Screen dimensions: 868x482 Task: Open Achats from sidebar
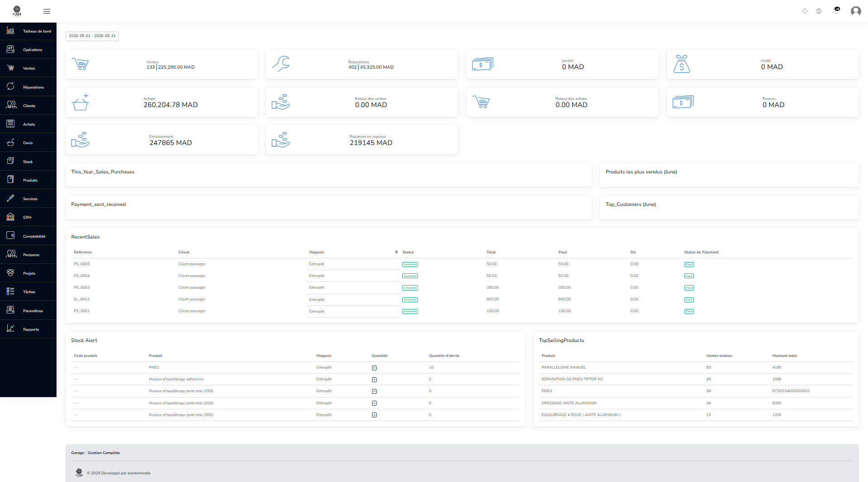(28, 124)
